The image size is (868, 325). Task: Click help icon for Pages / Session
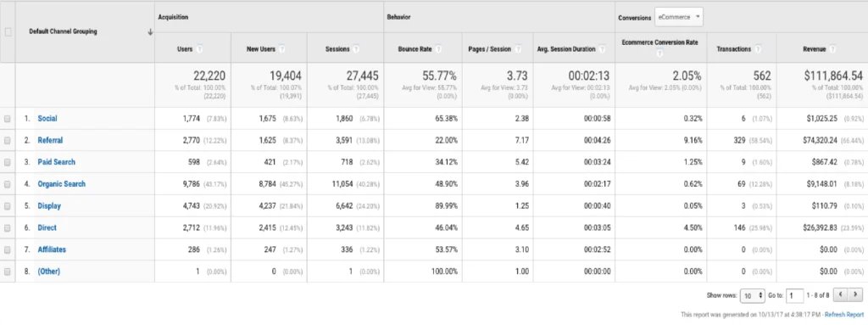518,49
